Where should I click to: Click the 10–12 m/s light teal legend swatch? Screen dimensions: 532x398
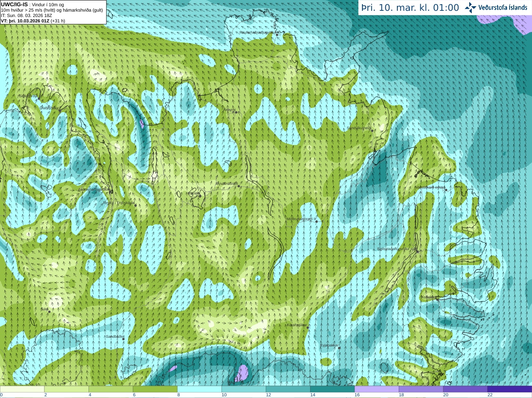(244, 389)
